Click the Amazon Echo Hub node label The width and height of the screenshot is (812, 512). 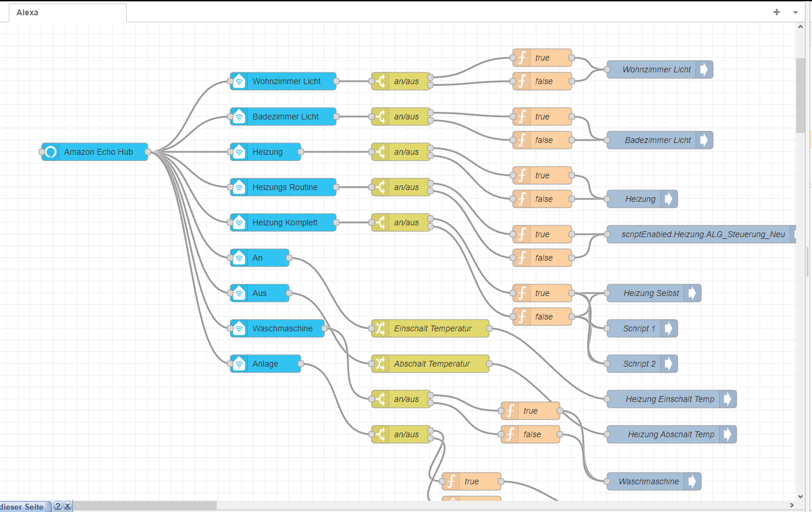coord(98,152)
